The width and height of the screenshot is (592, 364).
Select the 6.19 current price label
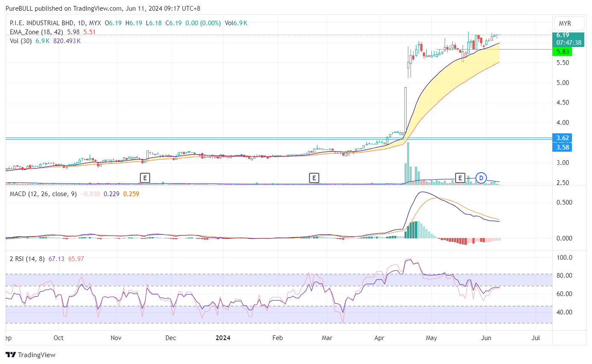coord(563,35)
